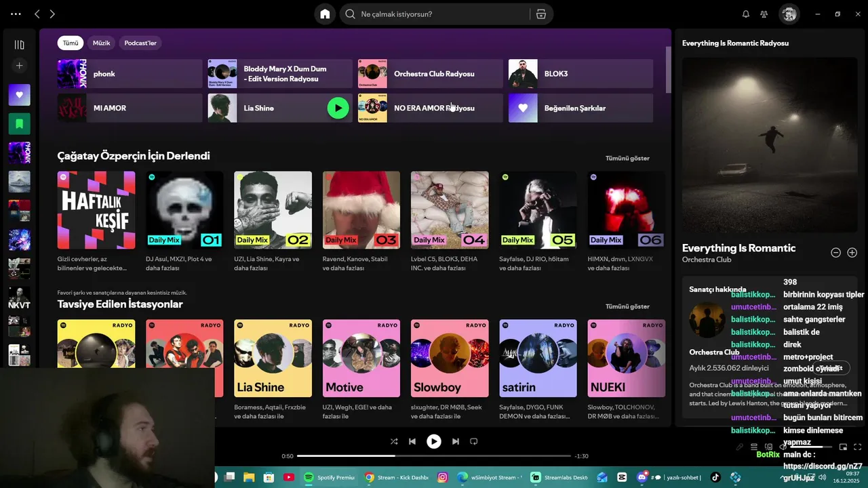
Task: Open the Browse icon in search bar
Action: (x=541, y=14)
